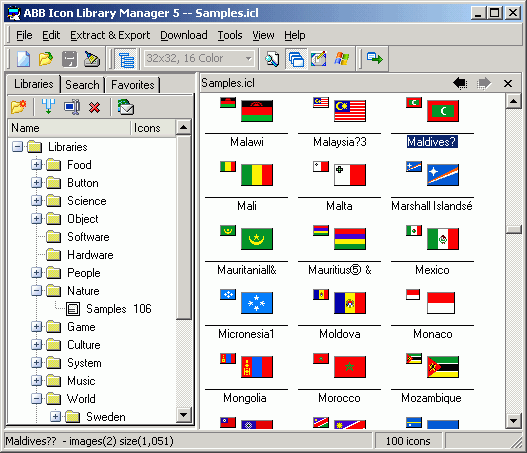Open the File menu
Image resolution: width=527 pixels, height=453 pixels.
pyautogui.click(x=24, y=35)
